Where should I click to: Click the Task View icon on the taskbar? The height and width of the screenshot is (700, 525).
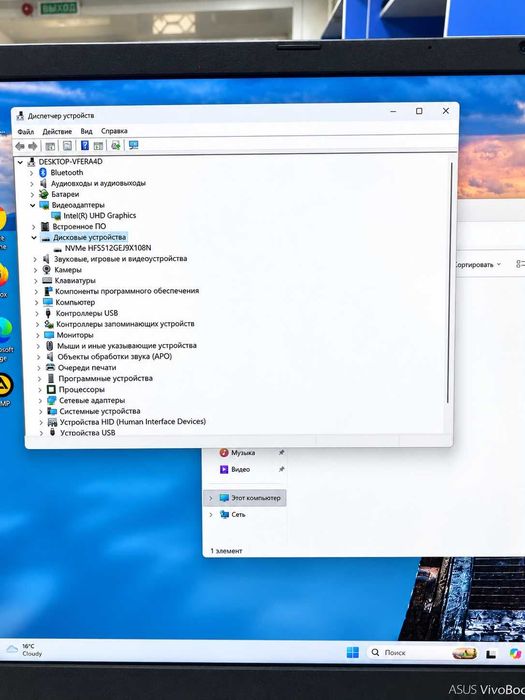pyautogui.click(x=491, y=654)
